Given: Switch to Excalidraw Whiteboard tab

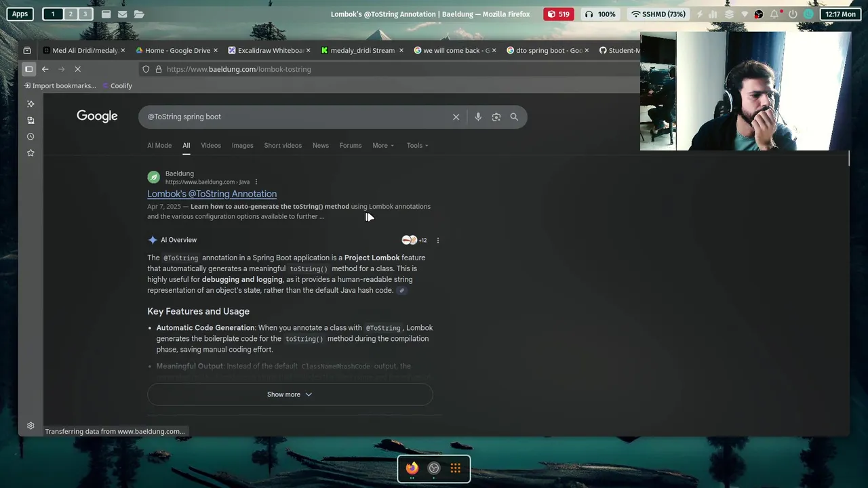Looking at the screenshot, I should pyautogui.click(x=267, y=50).
